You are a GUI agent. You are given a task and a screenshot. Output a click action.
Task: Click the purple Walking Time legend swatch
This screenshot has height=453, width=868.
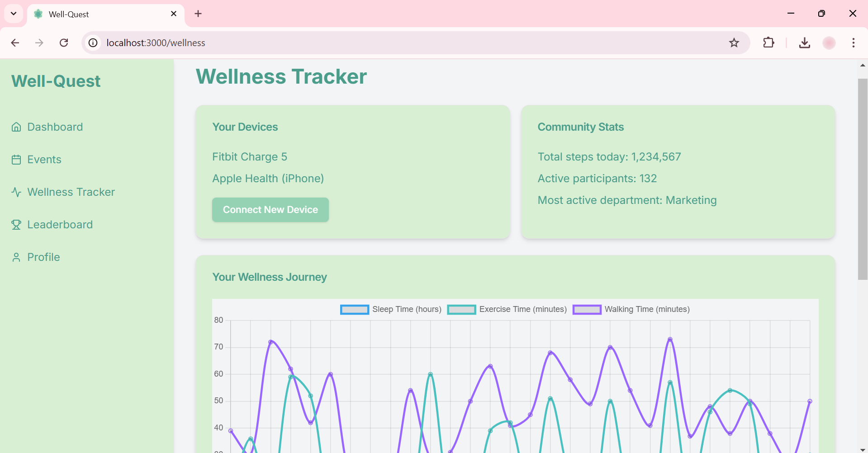[x=587, y=310]
